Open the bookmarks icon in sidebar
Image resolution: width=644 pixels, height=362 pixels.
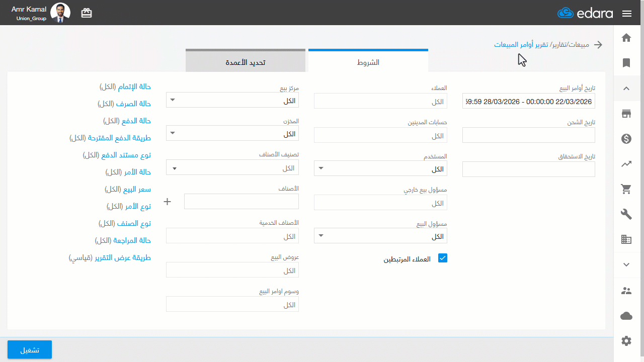(x=626, y=63)
